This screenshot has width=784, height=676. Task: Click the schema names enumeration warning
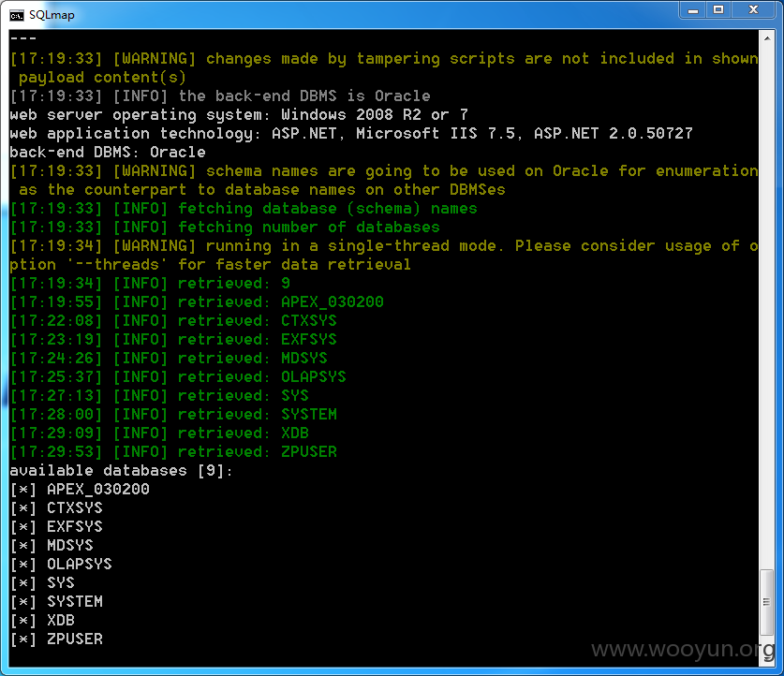[x=384, y=171]
